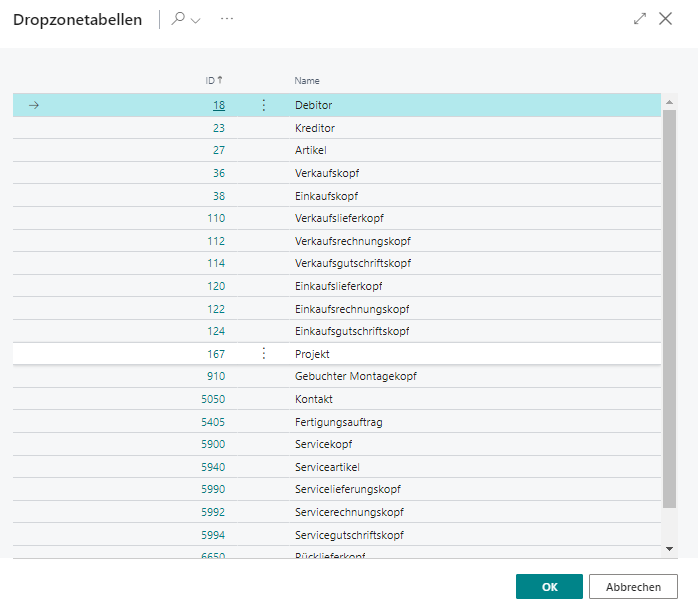Choose the Verkaufskopf table row
Image resolution: width=698 pixels, height=614 pixels.
pyautogui.click(x=327, y=173)
